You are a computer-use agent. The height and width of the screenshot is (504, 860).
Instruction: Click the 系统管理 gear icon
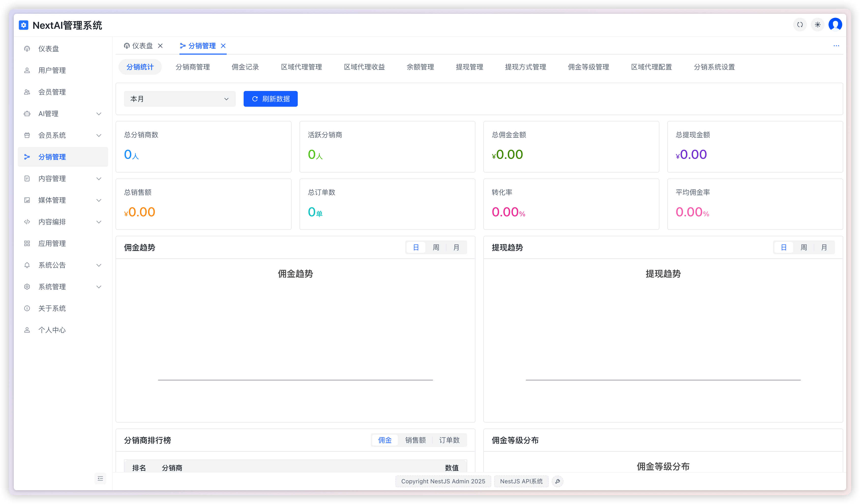tap(27, 287)
